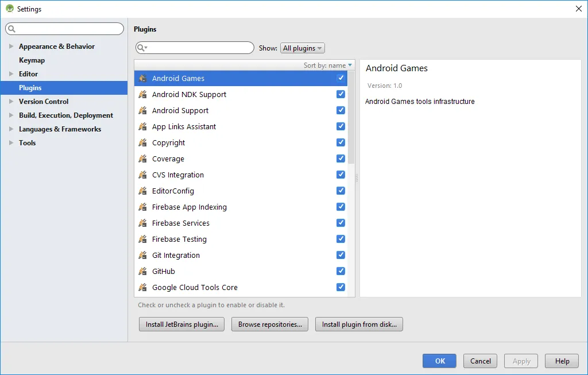Uncheck the GitHub plugin checkbox
The height and width of the screenshot is (375, 588).
coord(341,271)
